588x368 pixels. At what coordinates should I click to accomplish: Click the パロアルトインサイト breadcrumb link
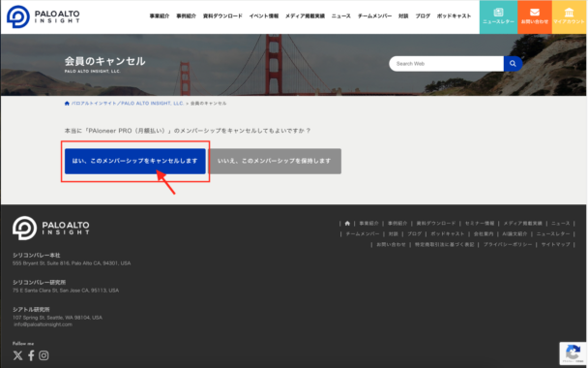coord(128,104)
